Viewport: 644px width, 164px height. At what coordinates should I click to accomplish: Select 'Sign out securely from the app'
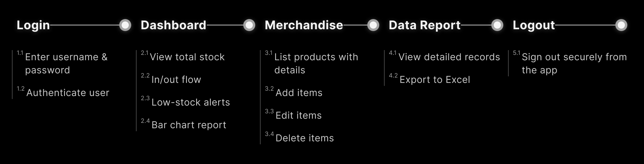pyautogui.click(x=574, y=63)
